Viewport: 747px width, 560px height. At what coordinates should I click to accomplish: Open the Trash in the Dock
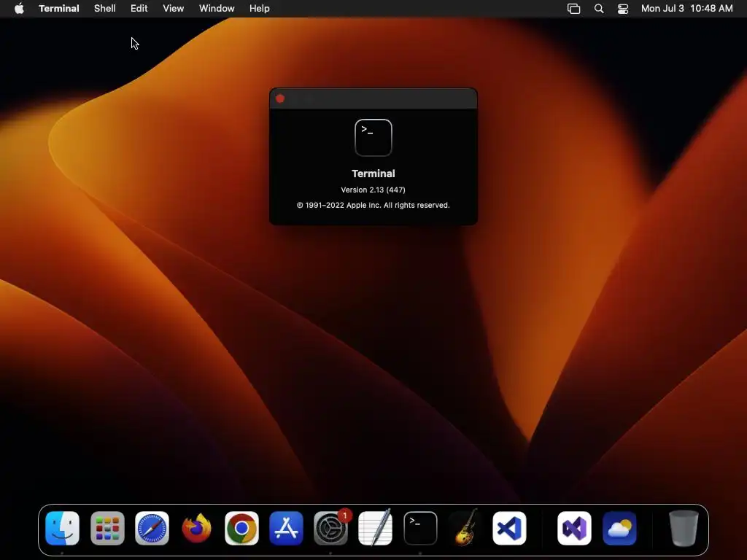[x=684, y=528]
